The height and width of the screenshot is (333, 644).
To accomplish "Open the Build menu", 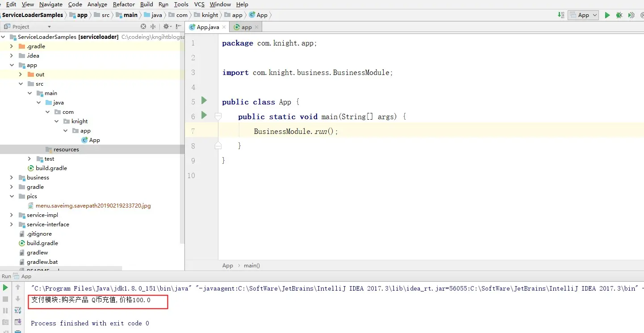I will (146, 4).
